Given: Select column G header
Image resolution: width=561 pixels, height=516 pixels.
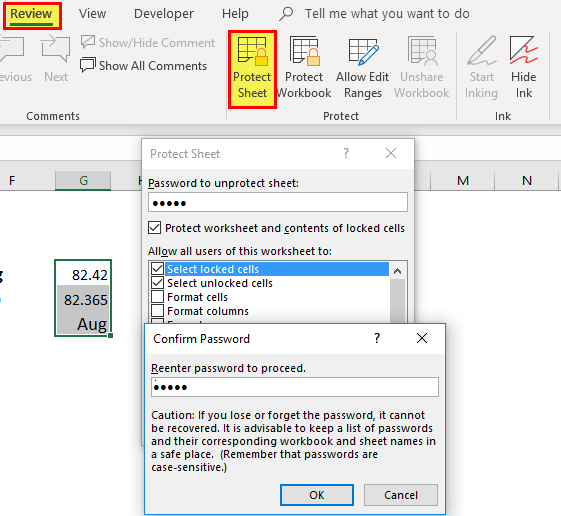Looking at the screenshot, I should pos(83,180).
